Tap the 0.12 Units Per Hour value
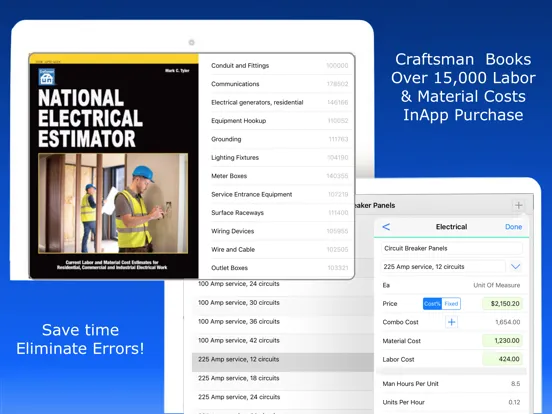 (x=514, y=402)
